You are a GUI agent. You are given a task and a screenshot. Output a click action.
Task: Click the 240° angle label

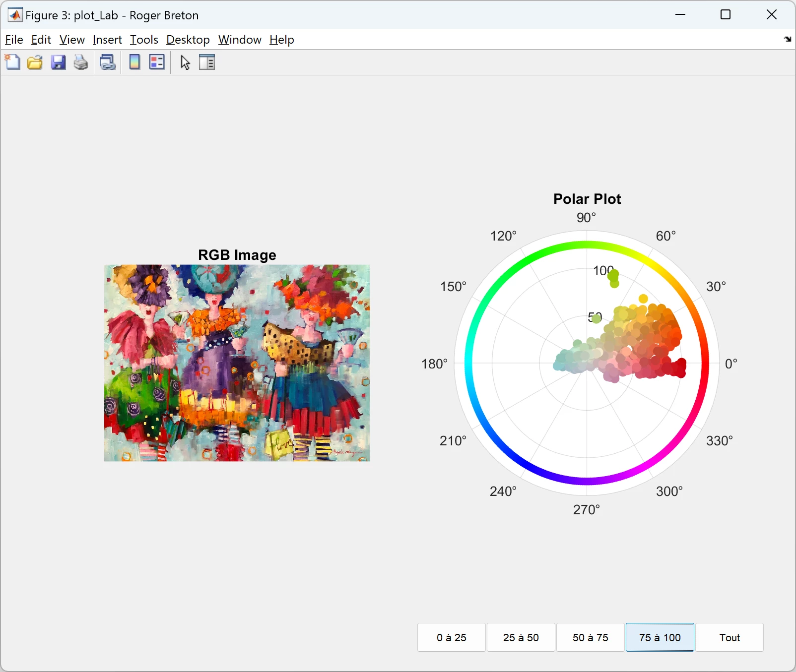tap(503, 491)
